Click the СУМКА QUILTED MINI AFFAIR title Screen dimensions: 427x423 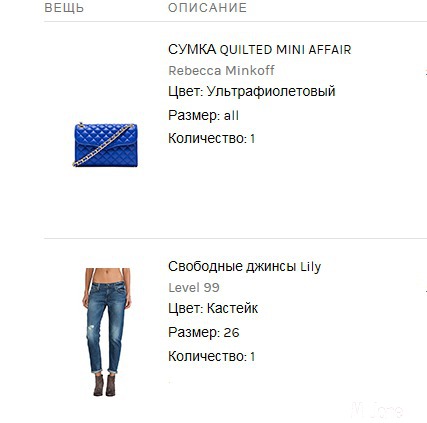tap(260, 50)
